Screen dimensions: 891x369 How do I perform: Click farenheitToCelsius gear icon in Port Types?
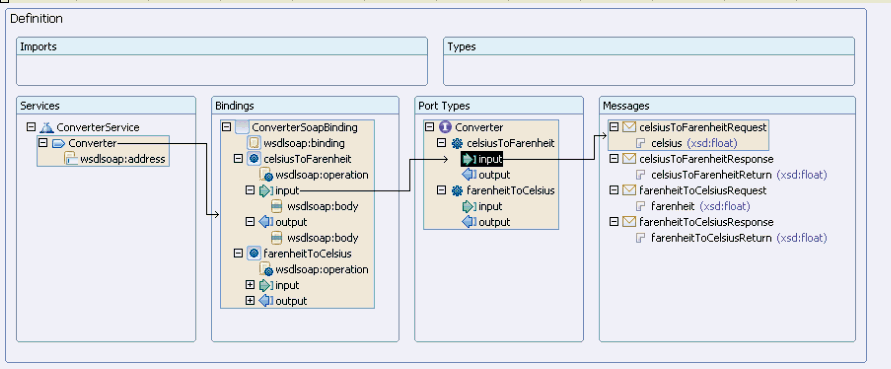point(457,190)
